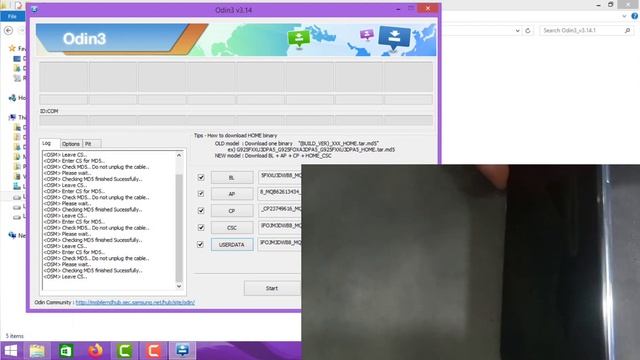
Task: Click the CSC file path field
Action: pyautogui.click(x=280, y=226)
